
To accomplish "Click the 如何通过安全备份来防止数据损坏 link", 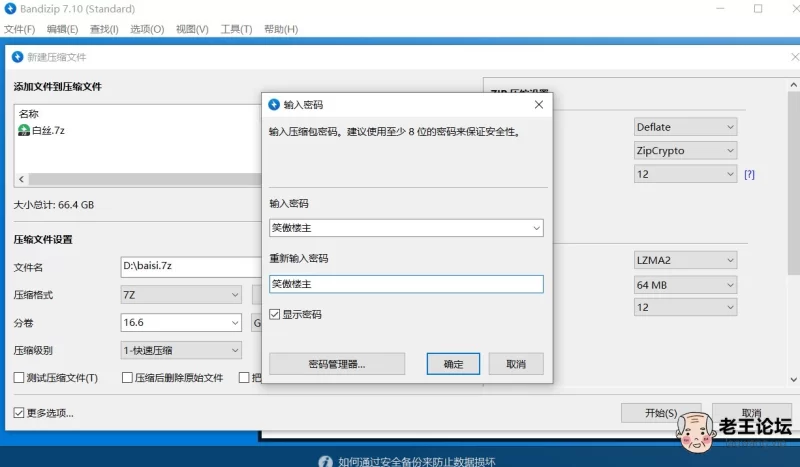I will pos(417,461).
